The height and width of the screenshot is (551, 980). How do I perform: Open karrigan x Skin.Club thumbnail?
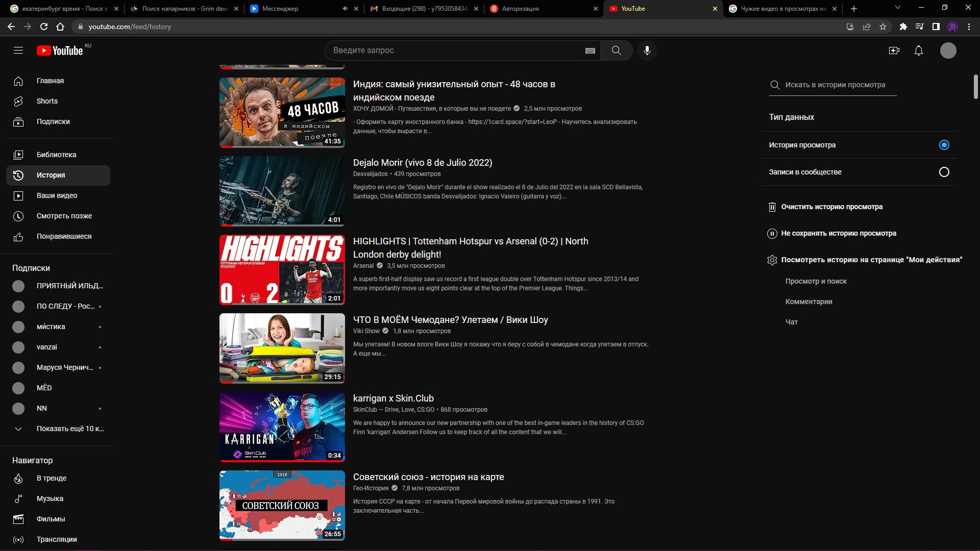pos(282,427)
